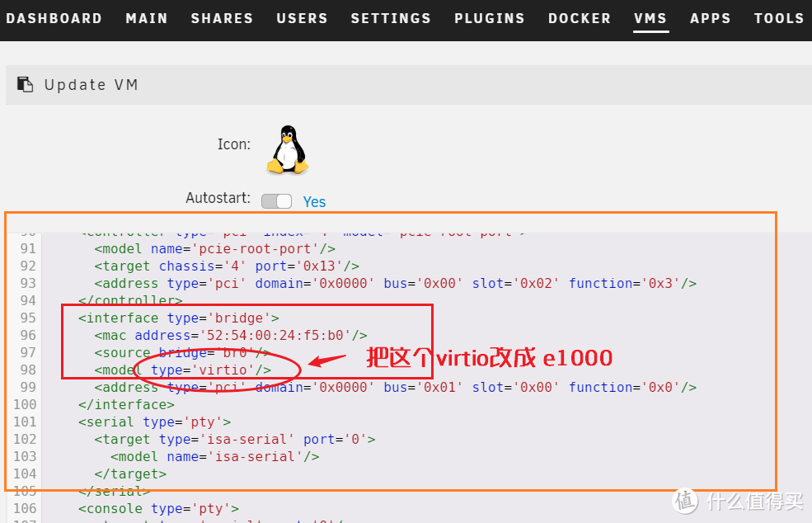
Task: Click the serial type='pty' line
Action: pyautogui.click(x=154, y=422)
